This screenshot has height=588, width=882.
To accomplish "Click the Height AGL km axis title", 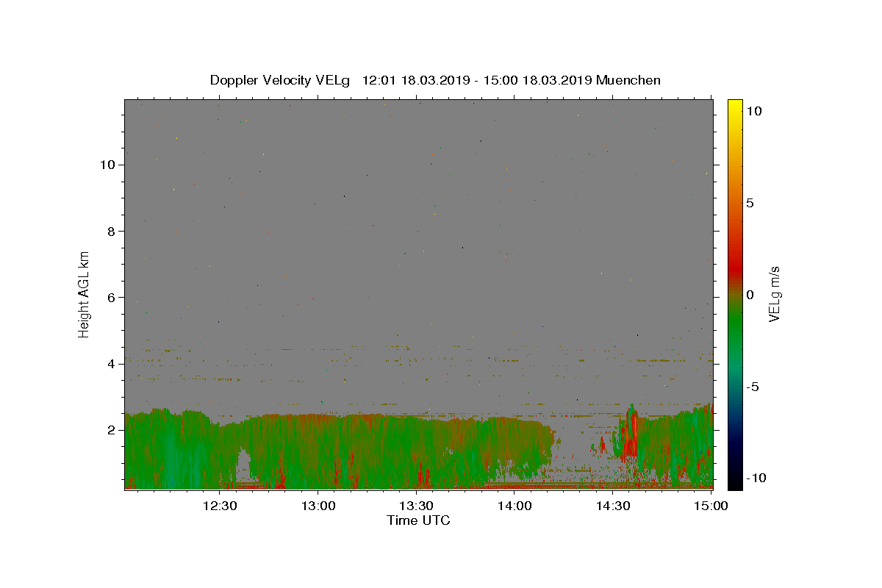I will [85, 293].
